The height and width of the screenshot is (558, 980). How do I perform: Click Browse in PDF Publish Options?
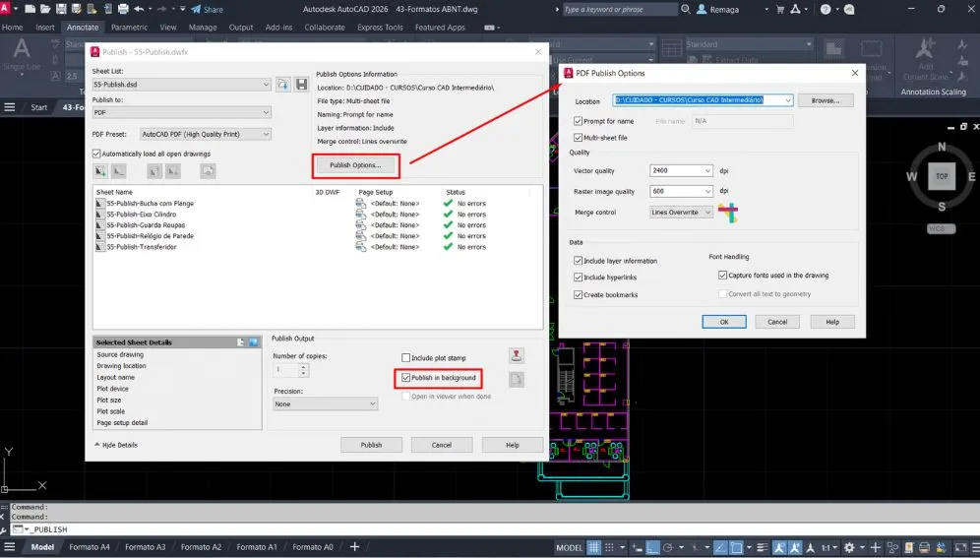825,100
